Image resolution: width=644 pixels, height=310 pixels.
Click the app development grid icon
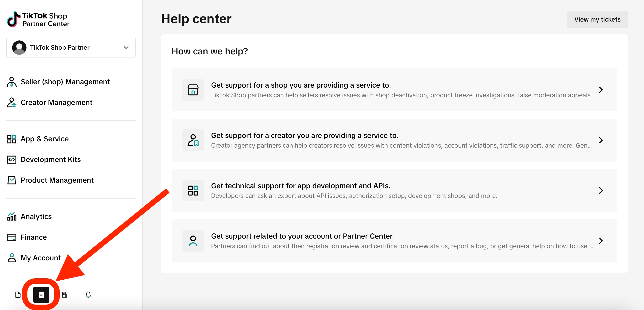pos(193,190)
